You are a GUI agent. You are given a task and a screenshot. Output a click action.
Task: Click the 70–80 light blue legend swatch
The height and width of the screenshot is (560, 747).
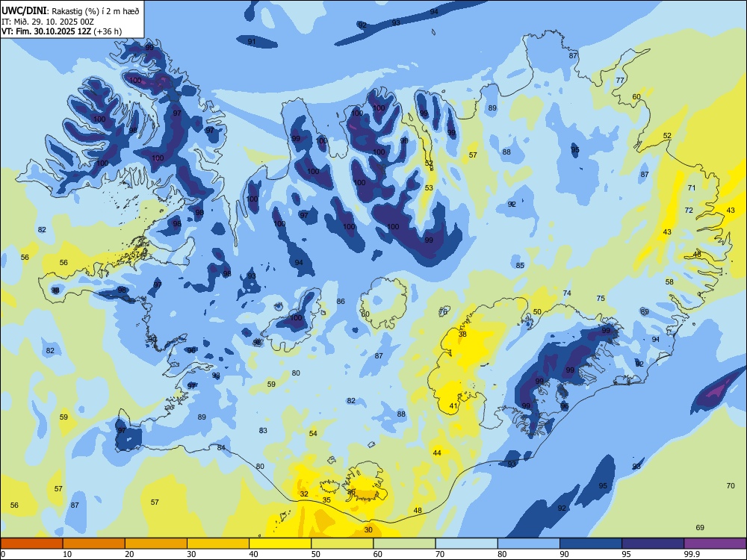(466, 544)
